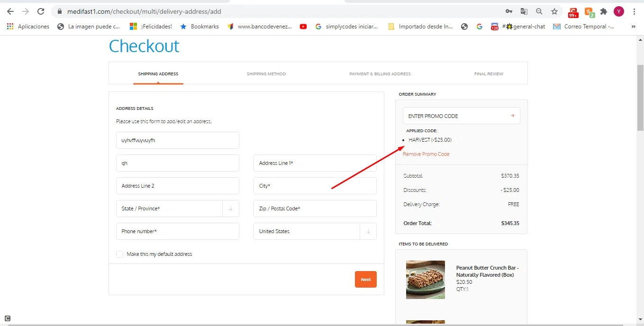Image resolution: width=644 pixels, height=326 pixels.
Task: Open the zoom magnifier icon in address bar
Action: pyautogui.click(x=539, y=11)
